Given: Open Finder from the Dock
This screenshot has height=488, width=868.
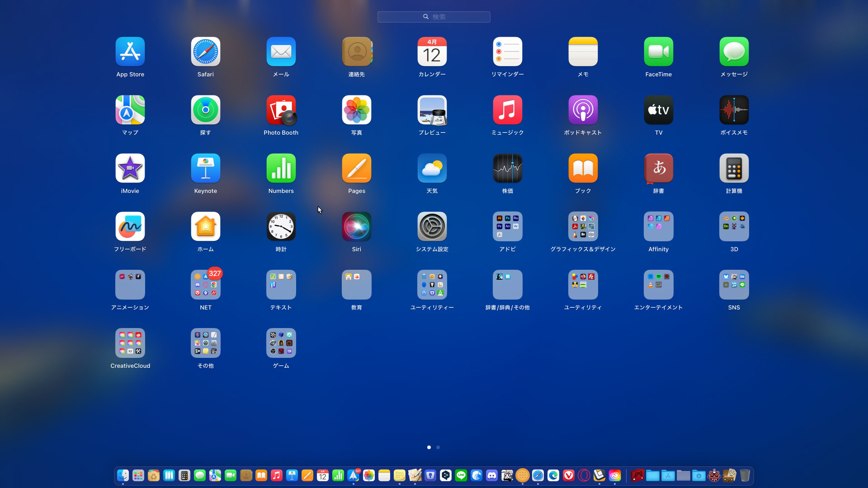Looking at the screenshot, I should click(123, 475).
